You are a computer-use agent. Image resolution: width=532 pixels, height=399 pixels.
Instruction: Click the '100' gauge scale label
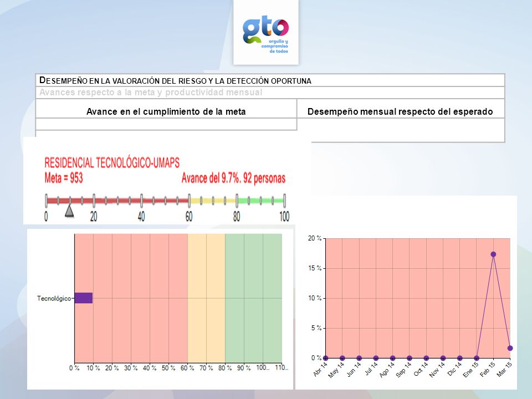284,217
